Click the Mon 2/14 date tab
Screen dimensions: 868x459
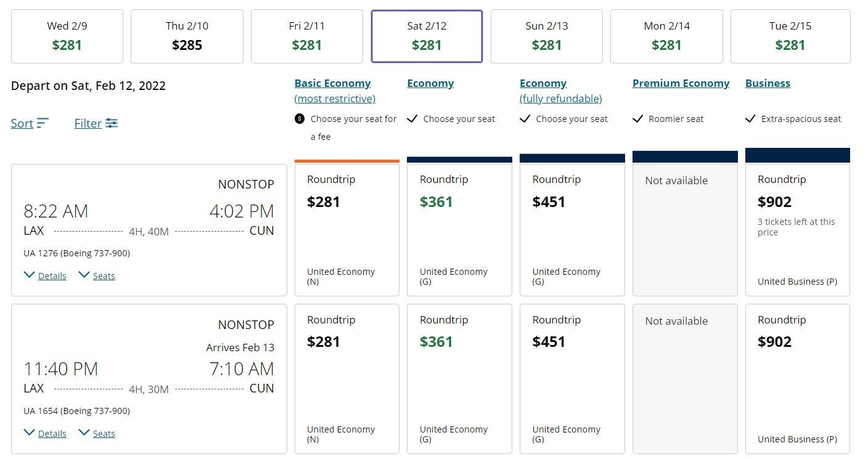(x=666, y=36)
